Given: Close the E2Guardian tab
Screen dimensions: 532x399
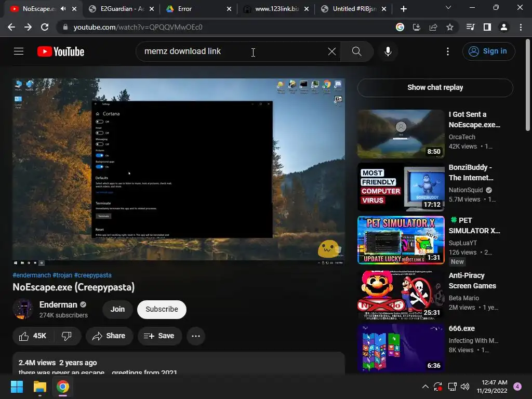Looking at the screenshot, I should click(x=152, y=9).
